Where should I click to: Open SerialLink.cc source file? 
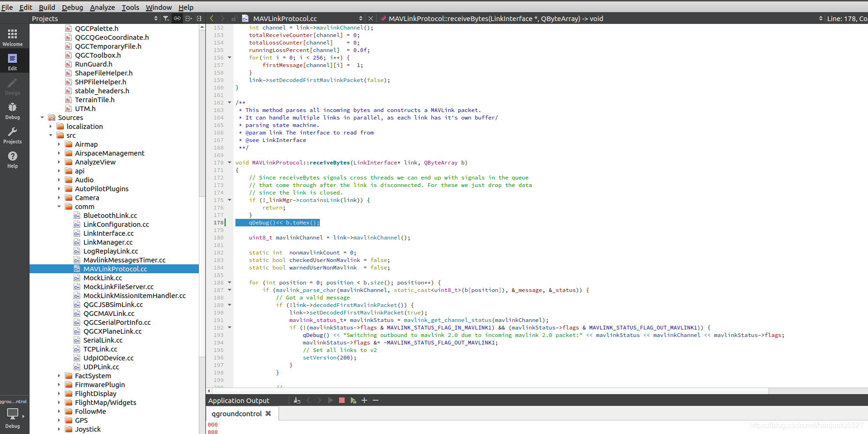pos(103,340)
